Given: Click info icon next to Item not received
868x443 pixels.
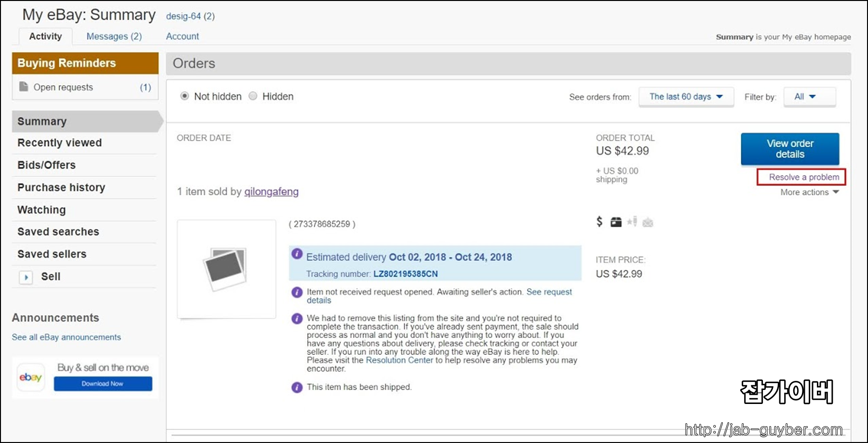Looking at the screenshot, I should [x=297, y=292].
